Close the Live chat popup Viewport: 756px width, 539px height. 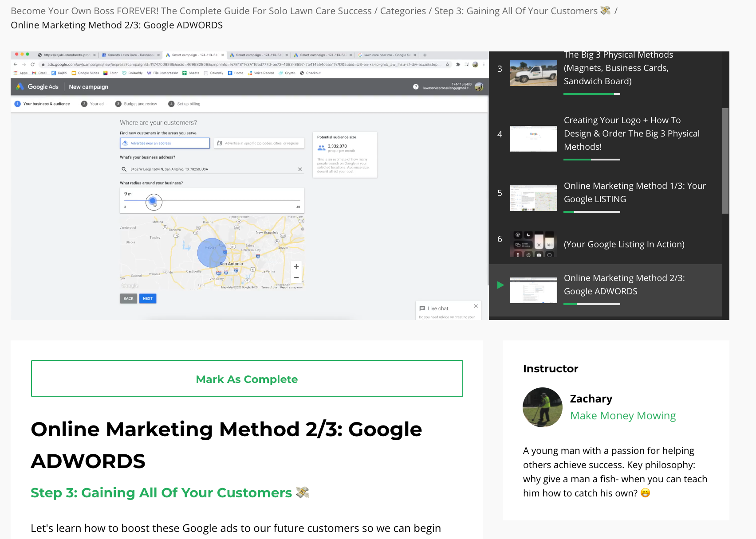[x=476, y=306]
